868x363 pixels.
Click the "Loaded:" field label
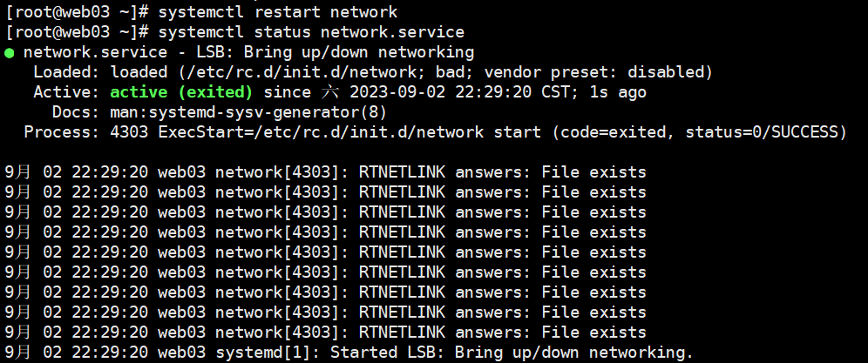point(67,72)
